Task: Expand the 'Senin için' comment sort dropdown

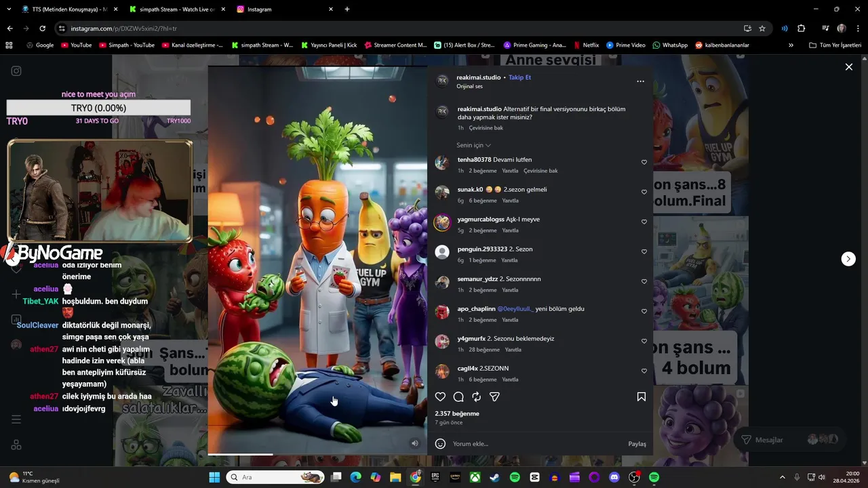Action: point(473,146)
